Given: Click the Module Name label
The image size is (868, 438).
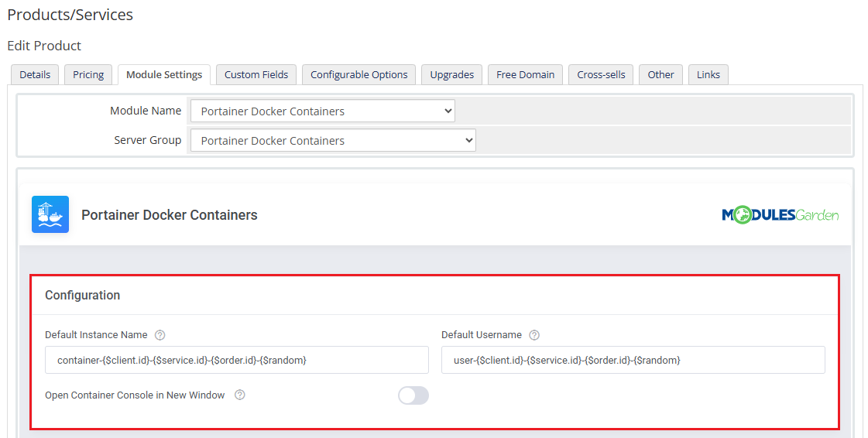Looking at the screenshot, I should click(146, 111).
